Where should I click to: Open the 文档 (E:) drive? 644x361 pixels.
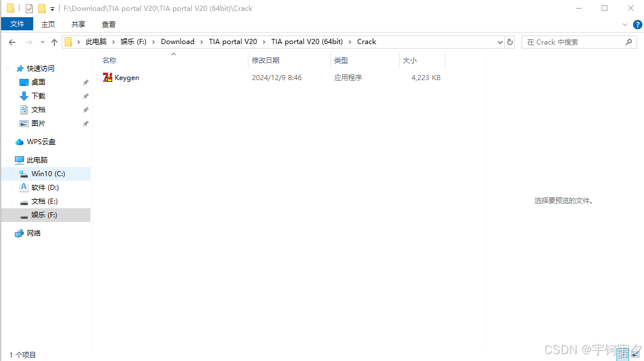pyautogui.click(x=44, y=201)
